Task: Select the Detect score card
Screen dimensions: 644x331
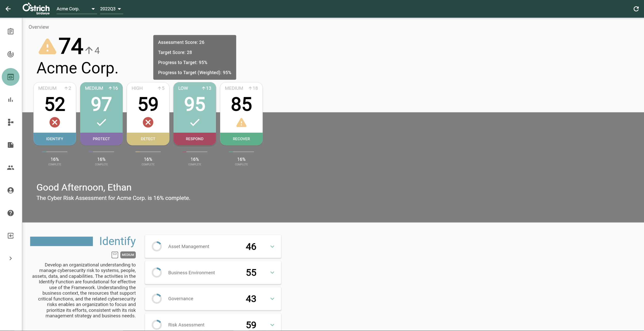Action: pyautogui.click(x=148, y=114)
